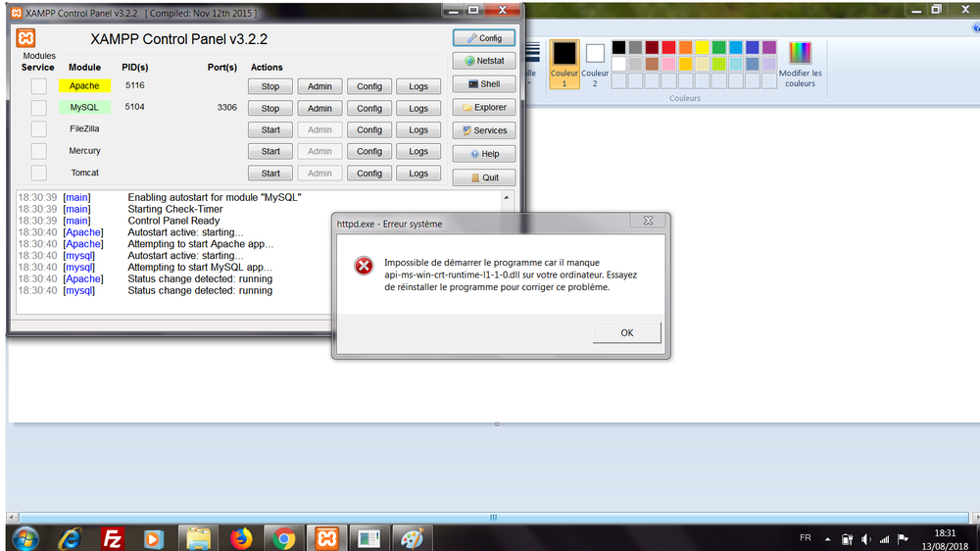Start the Tomcat module
Viewport: 980px width, 551px height.
[x=270, y=174]
